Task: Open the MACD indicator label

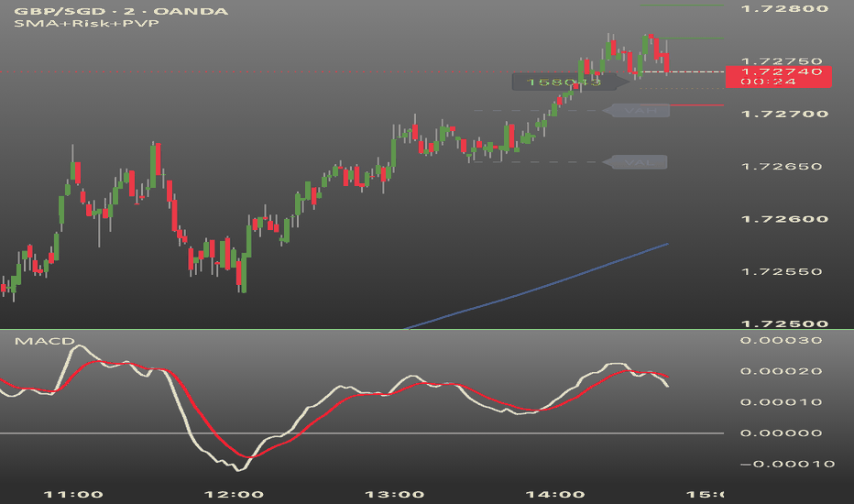Action: 44,341
